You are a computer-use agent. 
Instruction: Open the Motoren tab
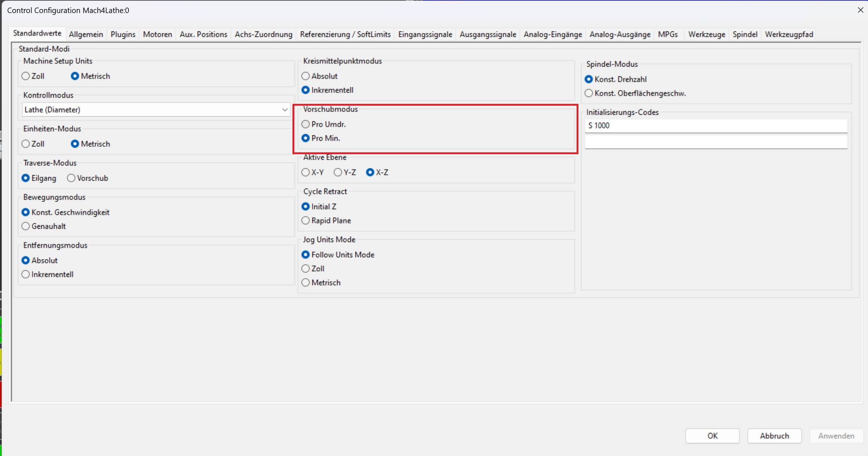(157, 34)
